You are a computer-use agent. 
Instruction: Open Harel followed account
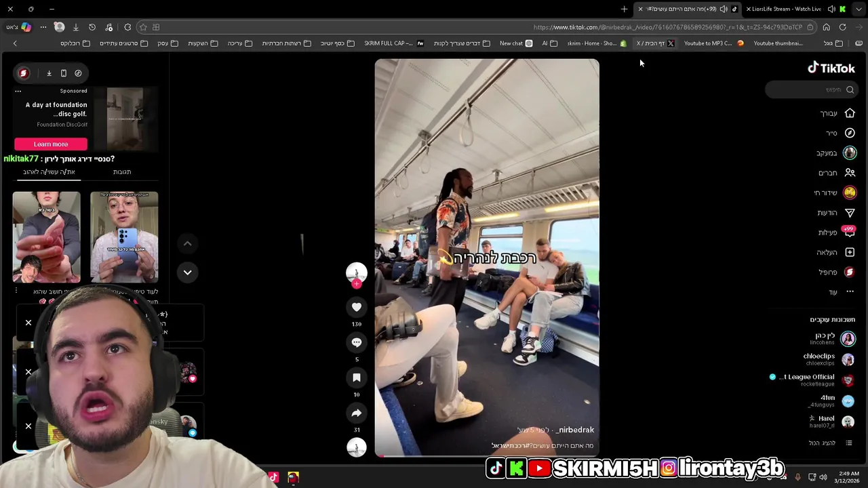click(x=832, y=422)
